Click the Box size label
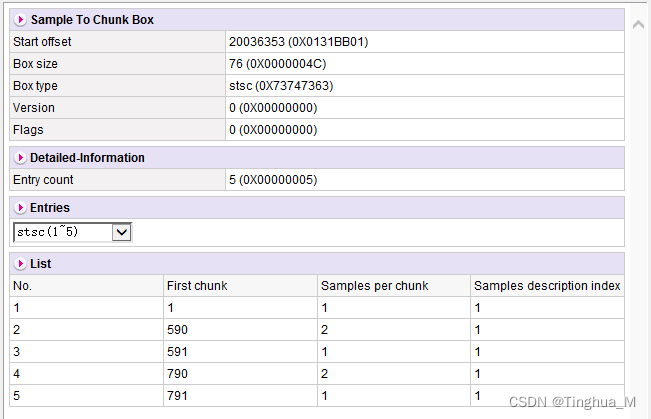Screen dimensions: 651x419 coord(35,64)
